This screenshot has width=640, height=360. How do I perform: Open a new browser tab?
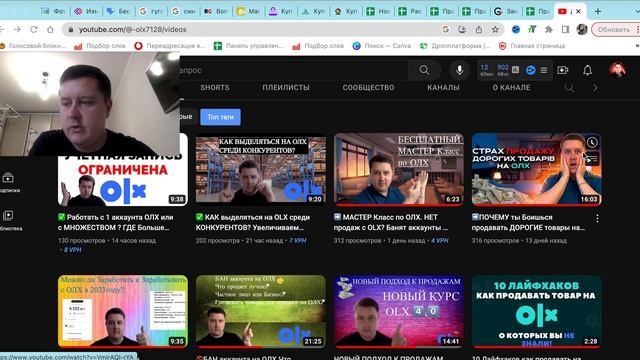[598, 11]
